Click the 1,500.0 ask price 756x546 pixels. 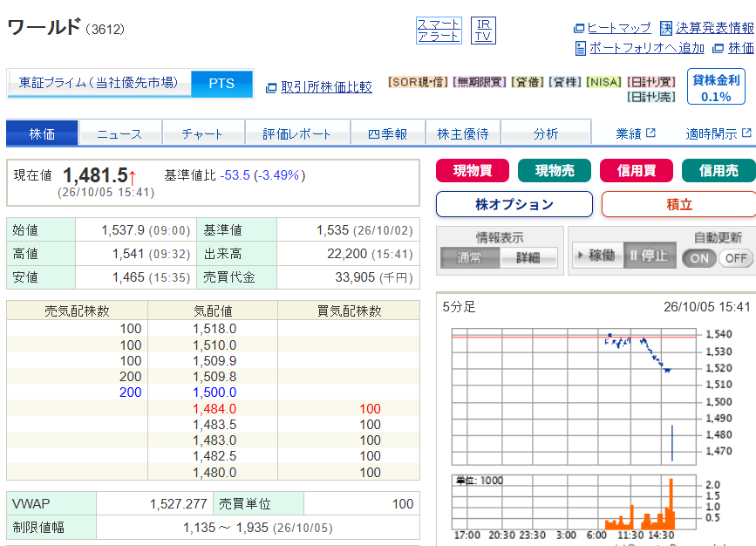[x=215, y=392]
